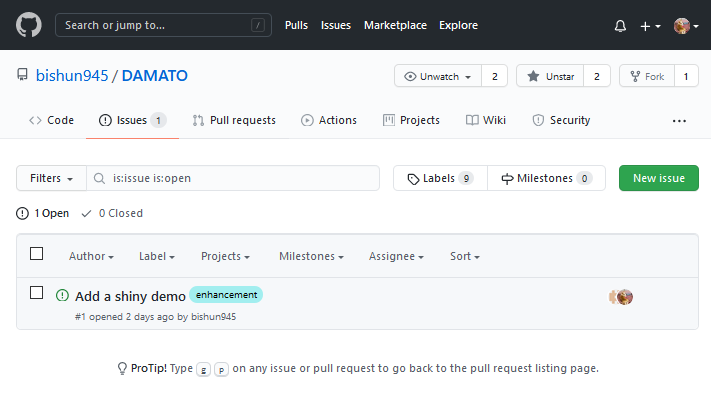This screenshot has width=711, height=402.
Task: Expand the Filters dropdown
Action: coord(51,178)
